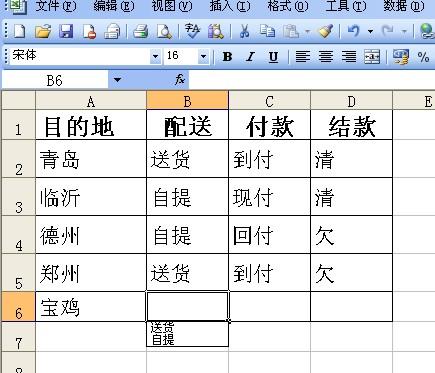
Task: Center align text
Action: (x=326, y=57)
